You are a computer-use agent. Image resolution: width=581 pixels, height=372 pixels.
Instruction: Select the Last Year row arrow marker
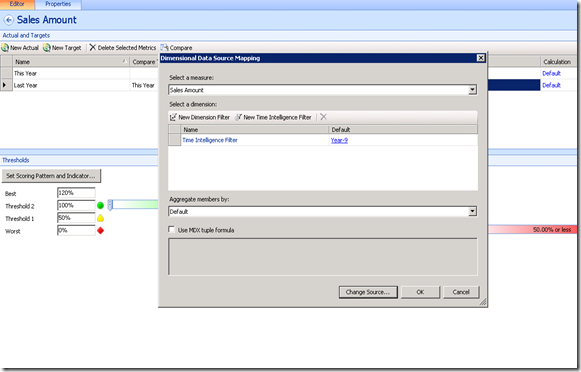4,85
